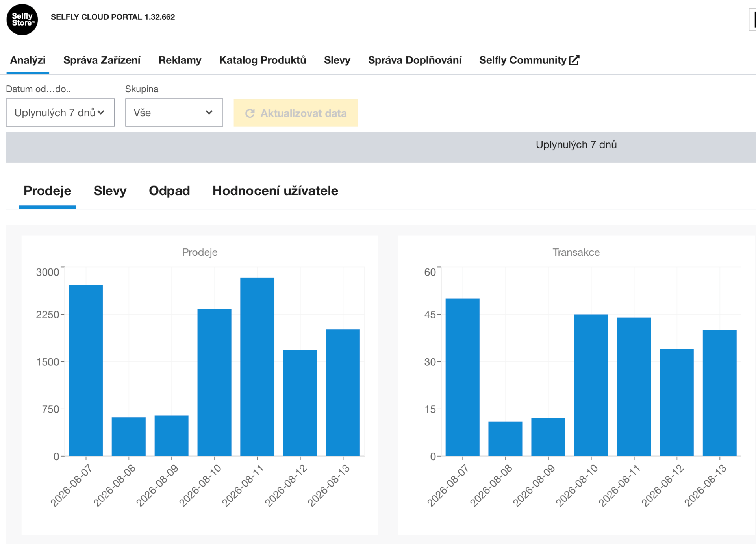
Task: Expand the Skupina dropdown showing Vše
Action: [174, 113]
